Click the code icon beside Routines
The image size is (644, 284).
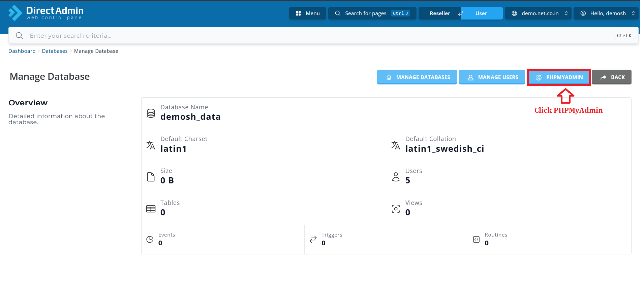[x=477, y=239]
